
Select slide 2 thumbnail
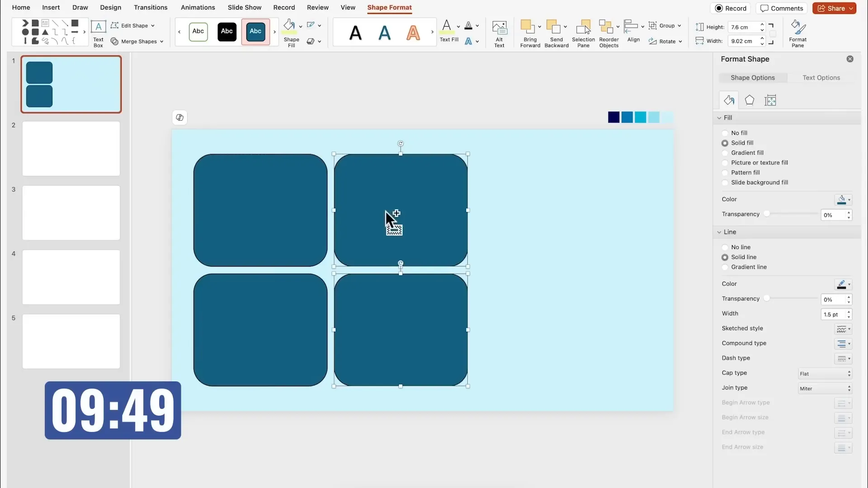71,149
